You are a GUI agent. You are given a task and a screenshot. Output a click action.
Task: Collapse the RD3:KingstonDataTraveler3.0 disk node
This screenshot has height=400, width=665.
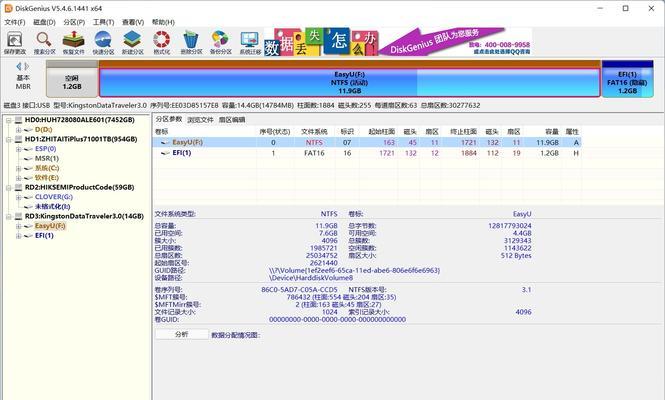(x=8, y=216)
